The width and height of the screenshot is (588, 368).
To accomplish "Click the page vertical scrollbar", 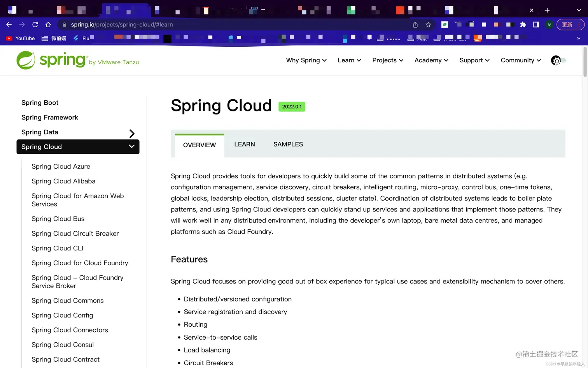I will click(x=585, y=62).
